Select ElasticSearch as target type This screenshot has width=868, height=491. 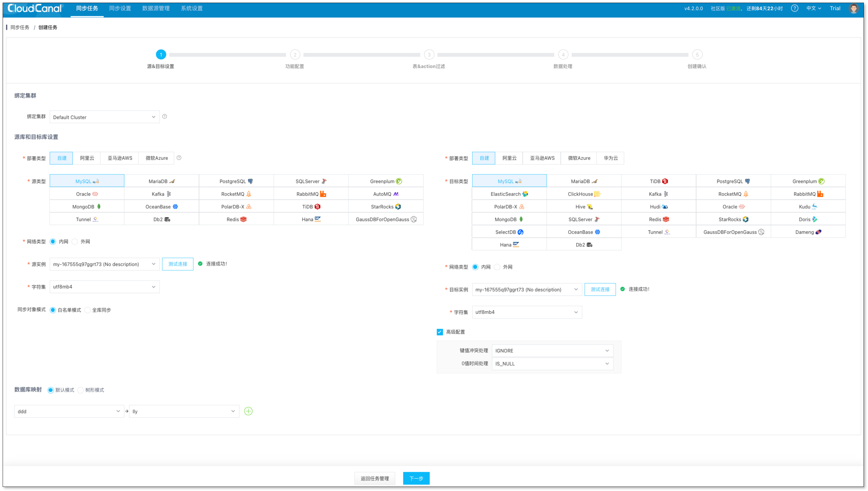pos(509,194)
